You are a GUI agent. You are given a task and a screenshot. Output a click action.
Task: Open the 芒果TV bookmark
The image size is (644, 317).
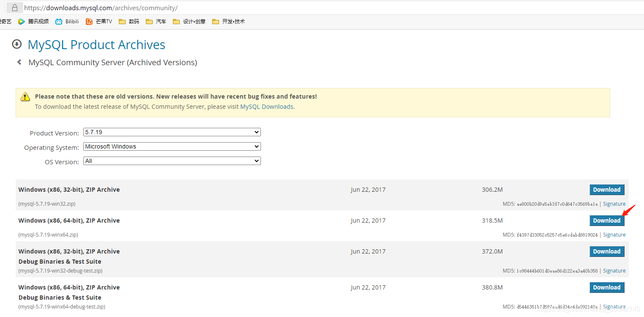99,21
